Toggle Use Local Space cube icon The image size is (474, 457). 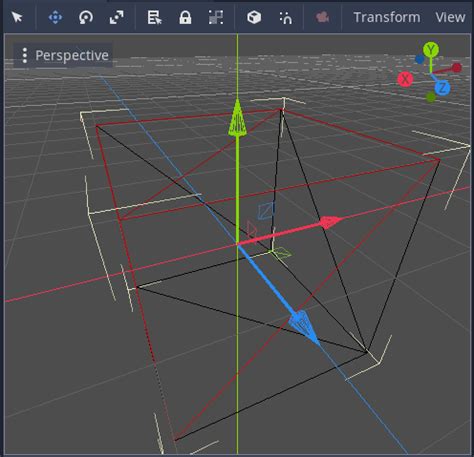[254, 17]
